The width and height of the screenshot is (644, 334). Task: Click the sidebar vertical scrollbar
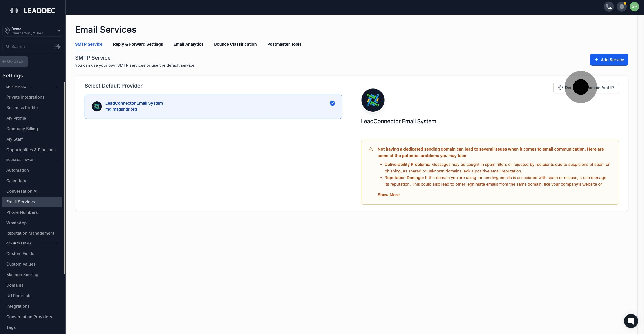pyautogui.click(x=65, y=178)
